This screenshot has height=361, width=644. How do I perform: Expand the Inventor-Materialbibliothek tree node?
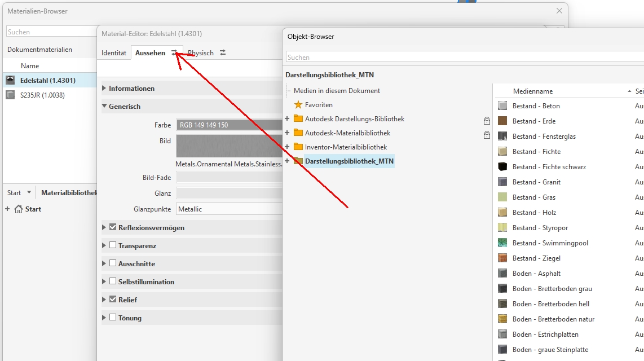click(x=287, y=147)
